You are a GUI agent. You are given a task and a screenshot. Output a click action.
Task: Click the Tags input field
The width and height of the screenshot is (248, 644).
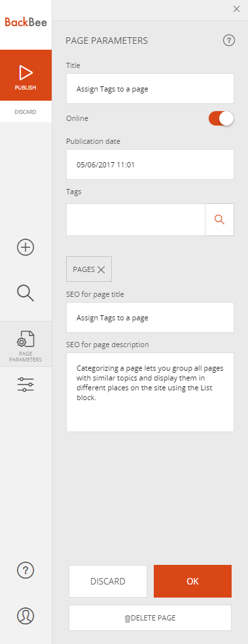point(135,220)
